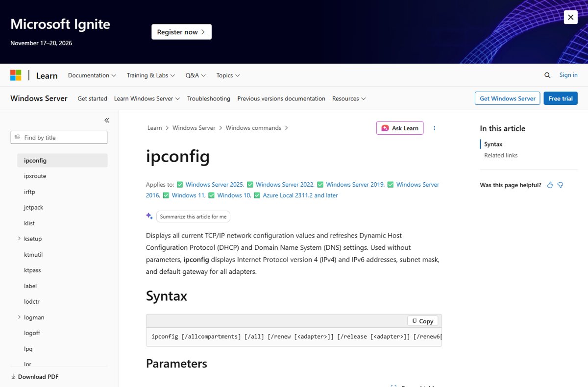Image resolution: width=588 pixels, height=387 pixels.
Task: Go to the Learn home link
Action: coord(47,75)
